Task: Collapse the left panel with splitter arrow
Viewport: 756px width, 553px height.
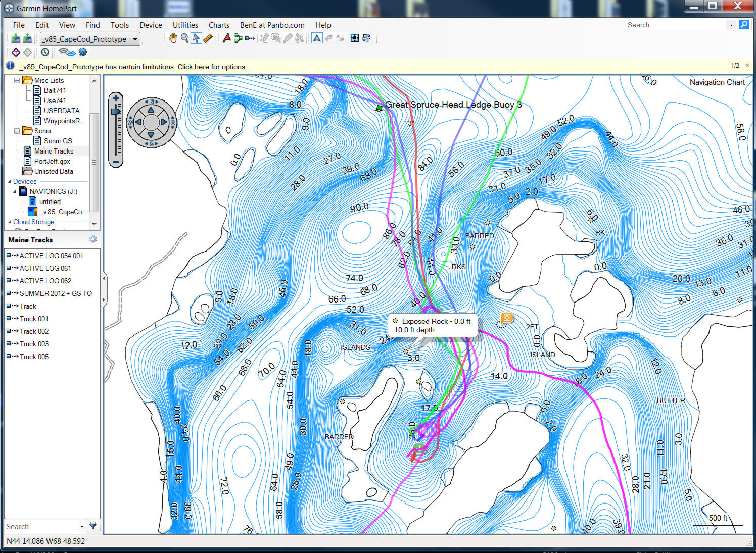Action: coord(104,278)
